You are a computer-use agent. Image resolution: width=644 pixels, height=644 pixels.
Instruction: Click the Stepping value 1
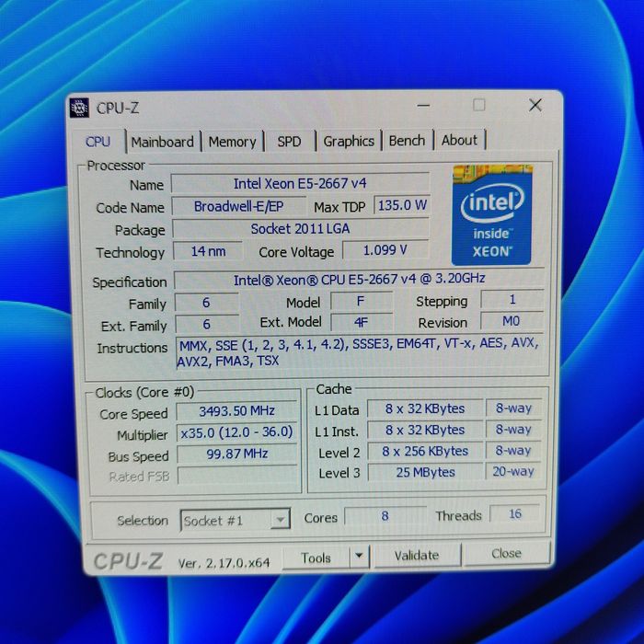tap(512, 299)
